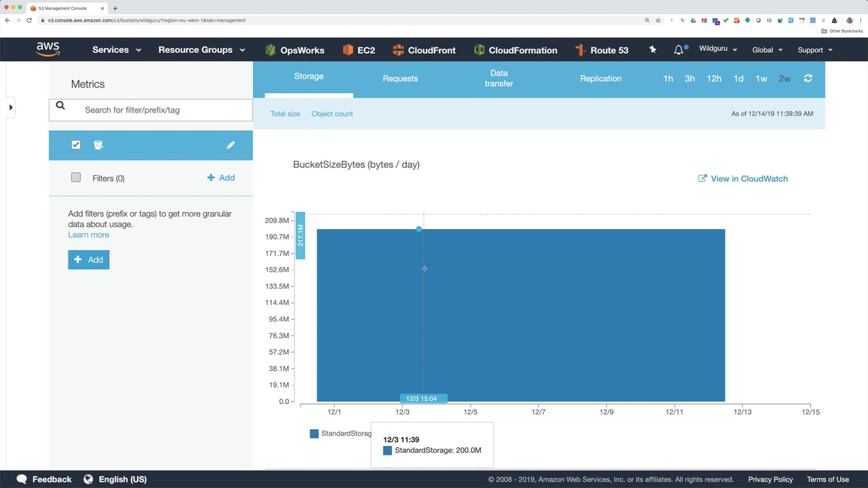
Task: Open the Chrome three-dot menu
Action: click(x=860, y=20)
